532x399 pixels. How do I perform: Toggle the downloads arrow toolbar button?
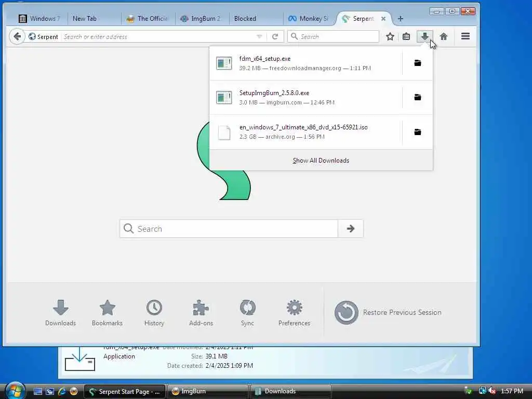coord(424,36)
